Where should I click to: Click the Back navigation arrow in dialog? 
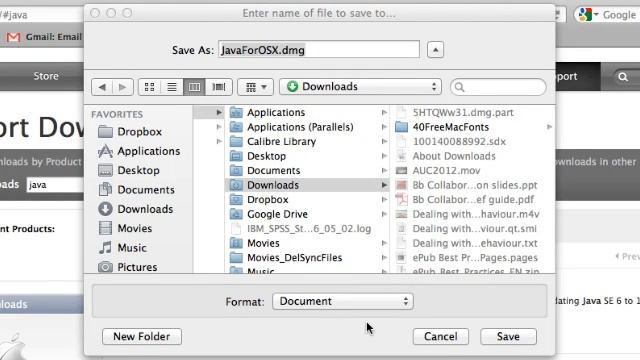102,87
